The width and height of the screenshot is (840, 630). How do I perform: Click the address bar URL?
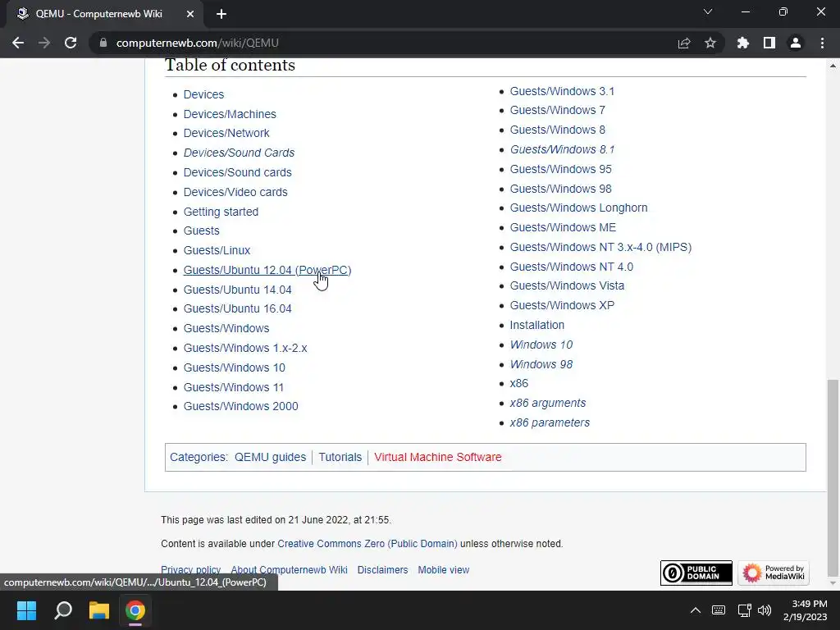(x=197, y=43)
